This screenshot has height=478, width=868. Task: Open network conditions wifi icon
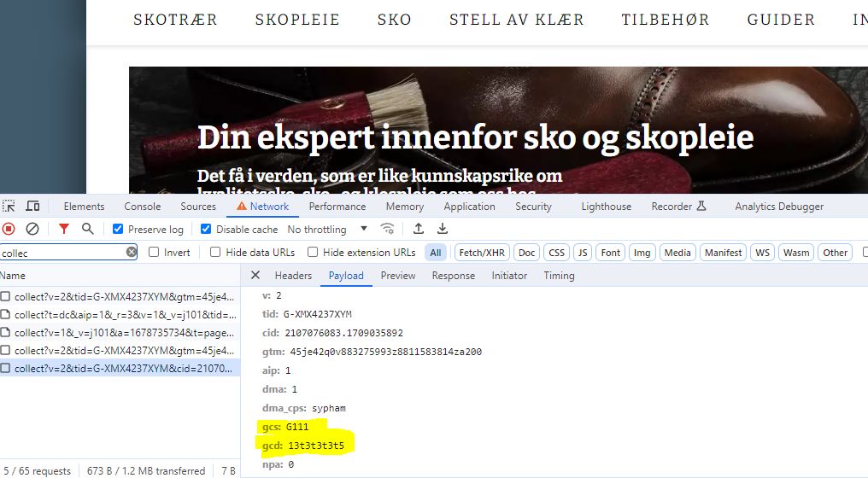click(x=388, y=229)
